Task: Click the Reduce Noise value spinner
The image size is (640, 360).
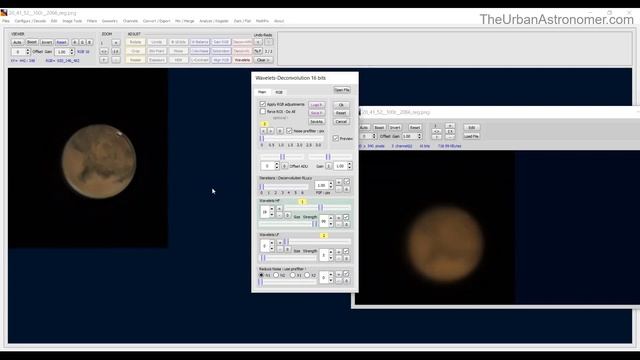Action: [326, 277]
